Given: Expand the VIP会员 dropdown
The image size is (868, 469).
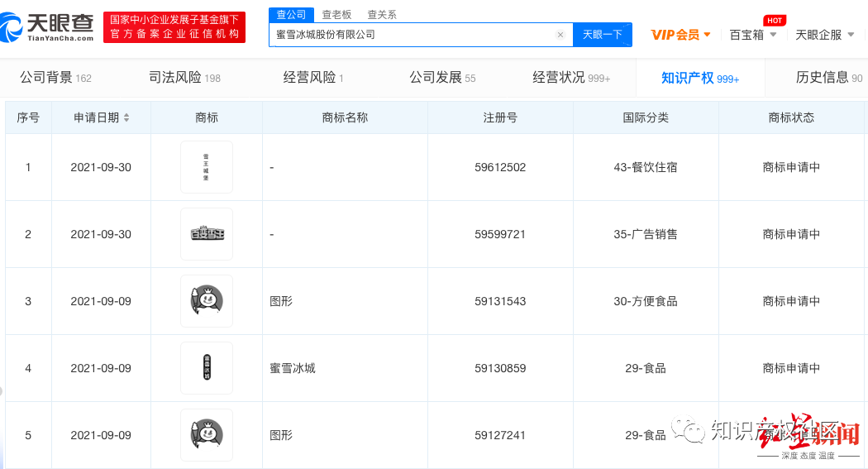Looking at the screenshot, I should [680, 35].
